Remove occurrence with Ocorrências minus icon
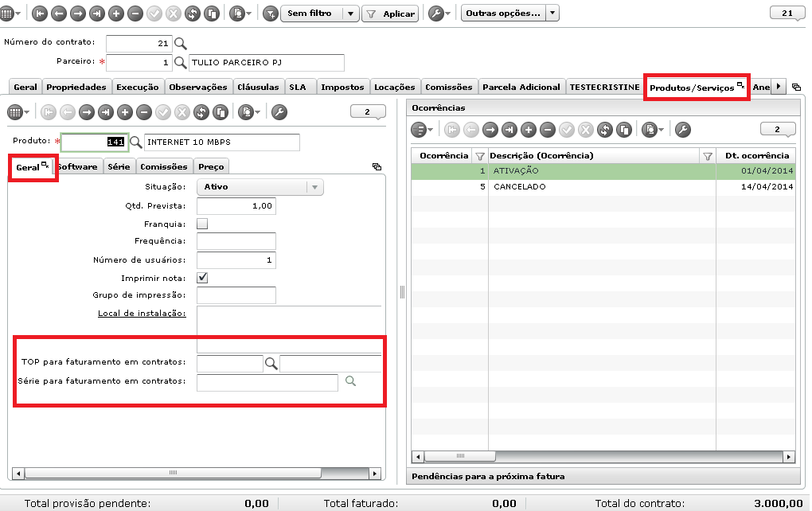812x511 pixels. [548, 130]
